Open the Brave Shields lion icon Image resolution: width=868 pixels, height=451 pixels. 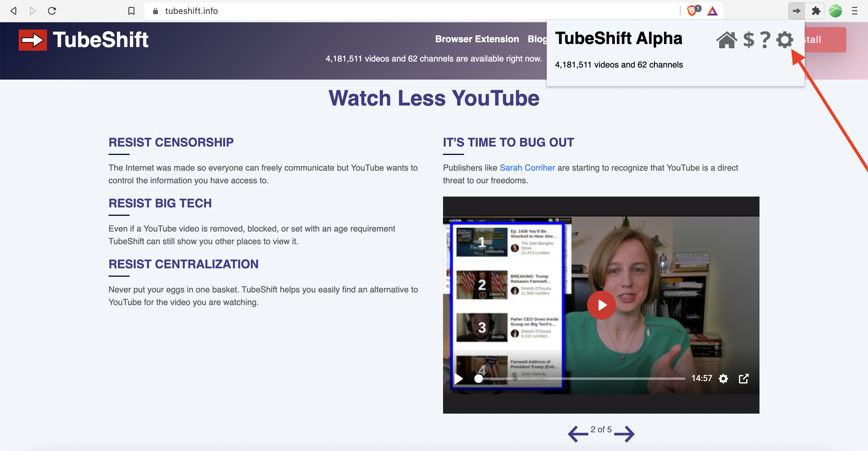click(x=691, y=11)
